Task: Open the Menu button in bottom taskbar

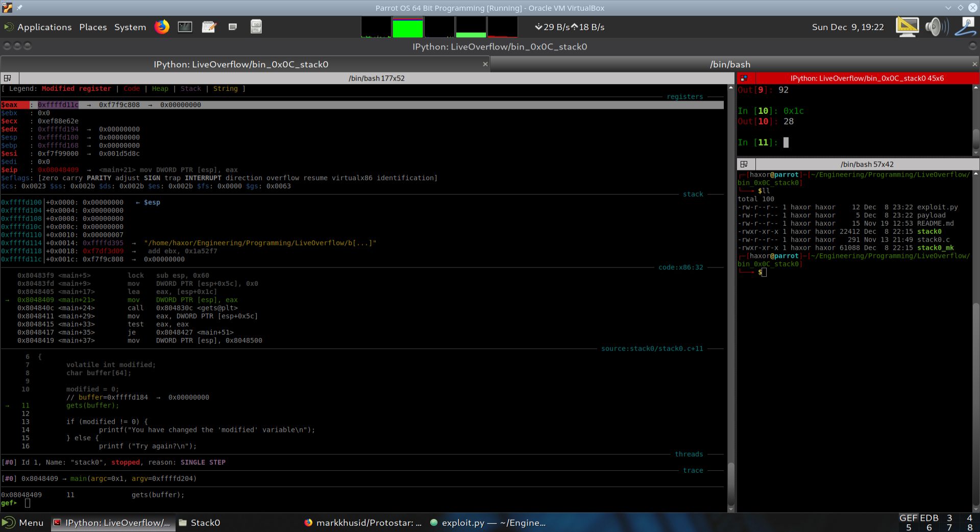Action: 22,522
